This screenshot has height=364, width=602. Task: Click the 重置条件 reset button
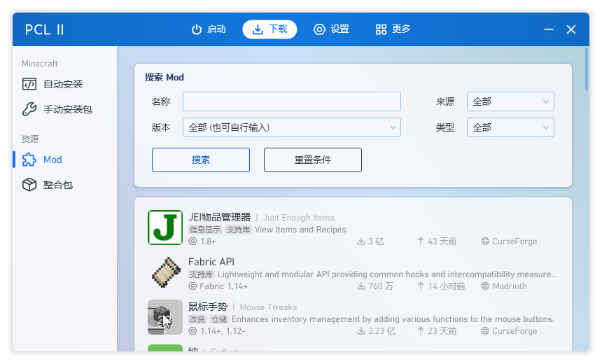pyautogui.click(x=312, y=160)
